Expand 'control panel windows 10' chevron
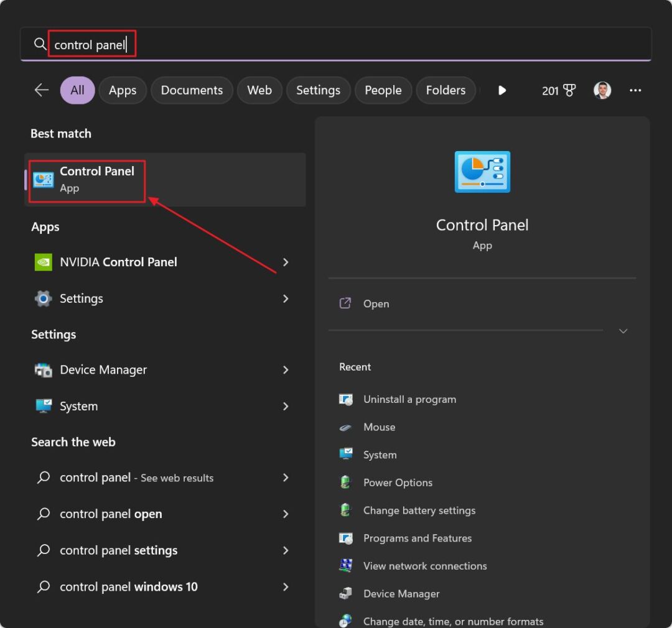The image size is (672, 628). click(x=286, y=587)
